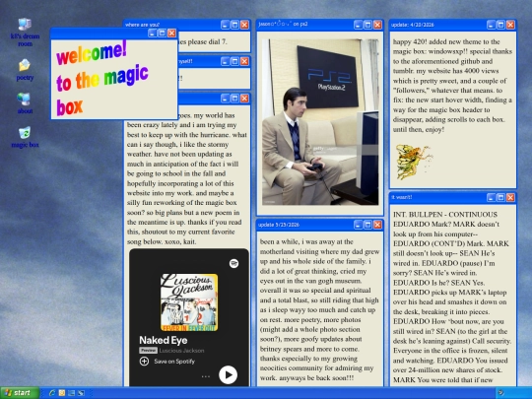Click the 'update: 4/20/2026' window title
This screenshot has width=532, height=399.
pos(412,25)
